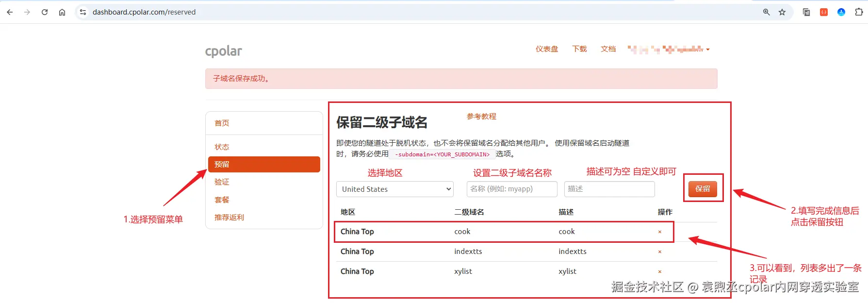868x303 pixels.
Task: Open the blue profile extension icon
Action: [841, 12]
